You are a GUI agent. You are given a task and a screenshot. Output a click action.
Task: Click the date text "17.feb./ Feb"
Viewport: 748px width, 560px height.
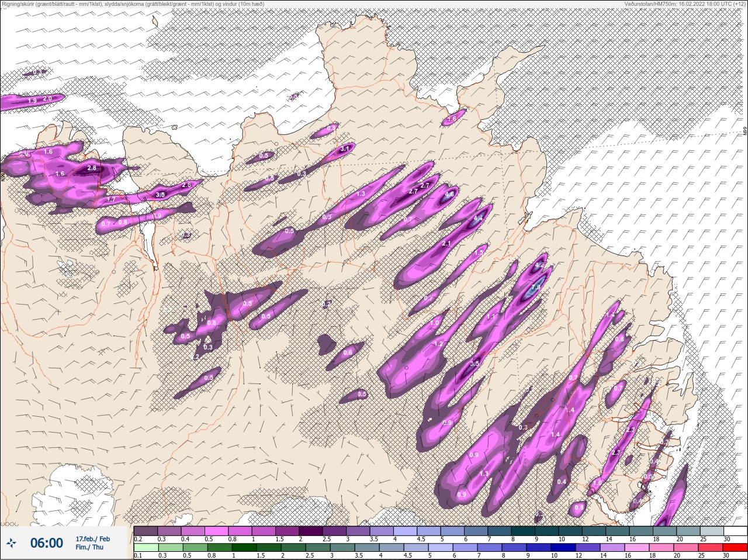click(x=92, y=538)
